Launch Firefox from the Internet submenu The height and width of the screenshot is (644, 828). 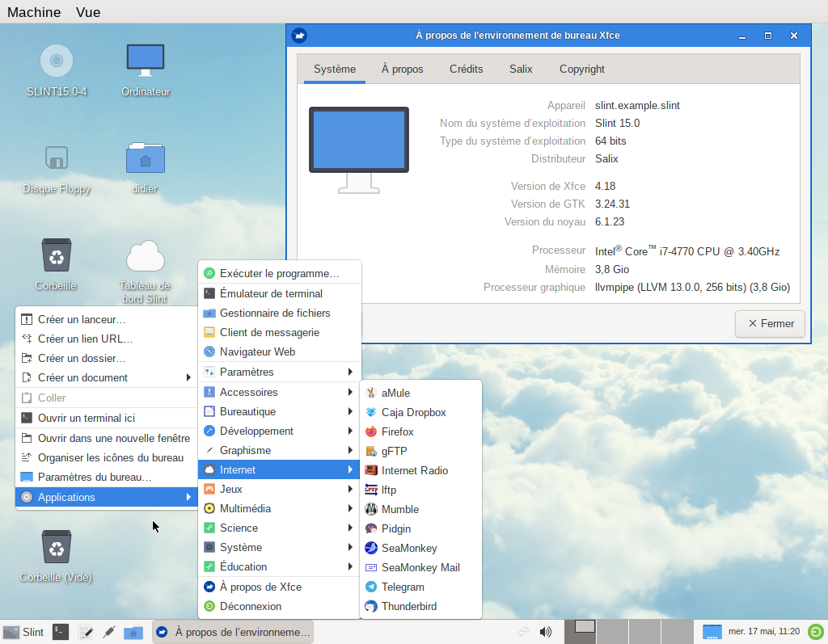tap(397, 431)
